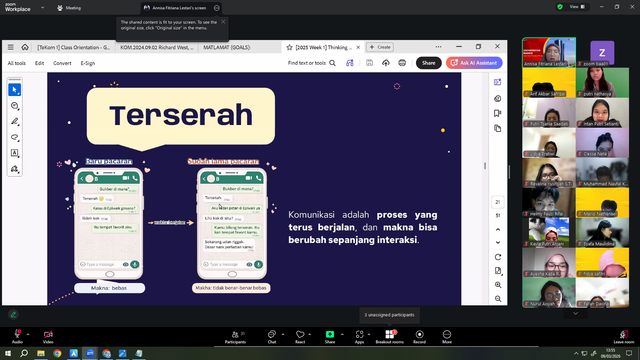
Task: Expand the Share options arrow
Action: (342, 334)
